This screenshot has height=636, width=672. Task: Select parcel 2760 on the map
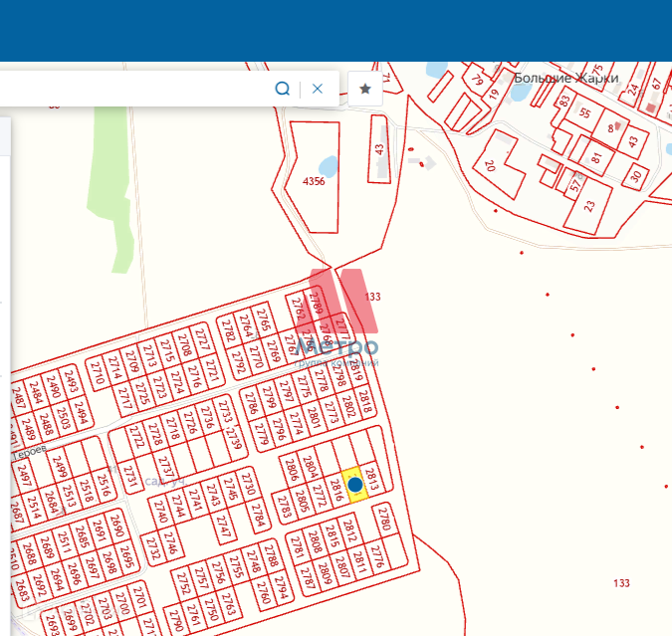(264, 593)
